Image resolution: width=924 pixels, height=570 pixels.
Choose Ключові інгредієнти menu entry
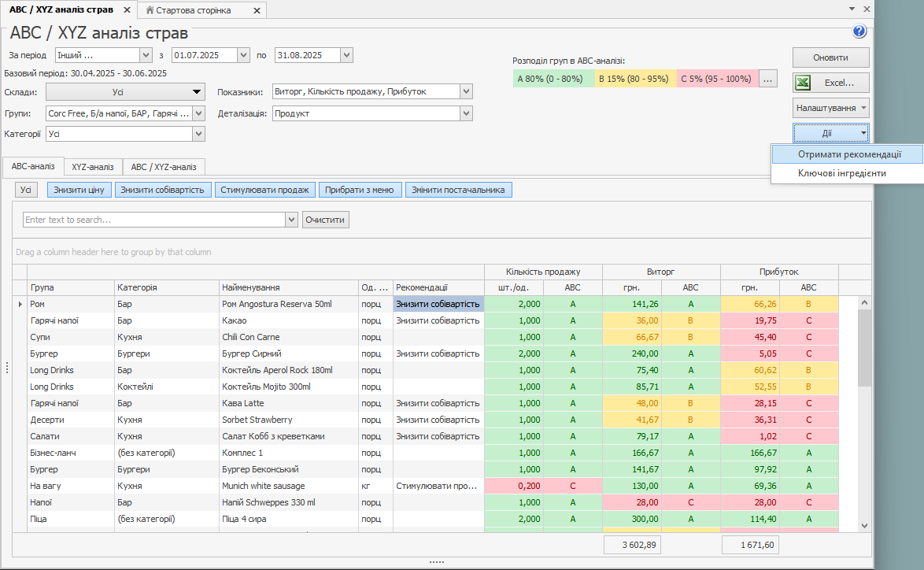pos(842,173)
